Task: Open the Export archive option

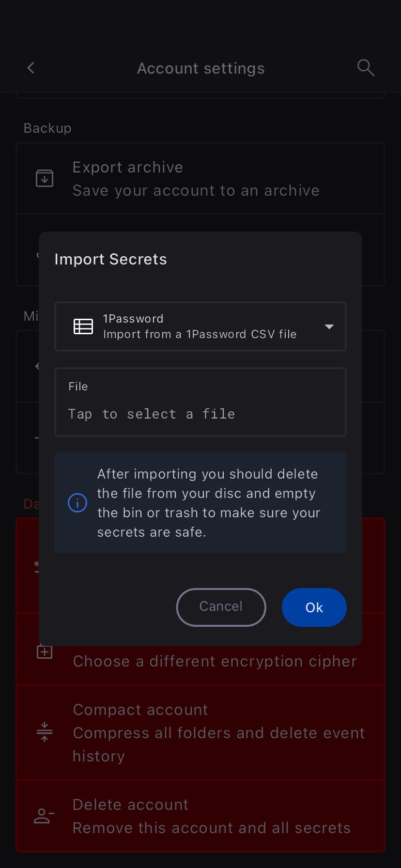Action: 196,179
